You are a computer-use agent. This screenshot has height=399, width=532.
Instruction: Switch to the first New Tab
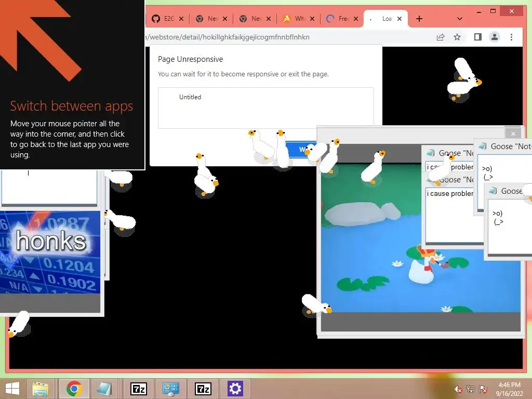[x=207, y=19]
